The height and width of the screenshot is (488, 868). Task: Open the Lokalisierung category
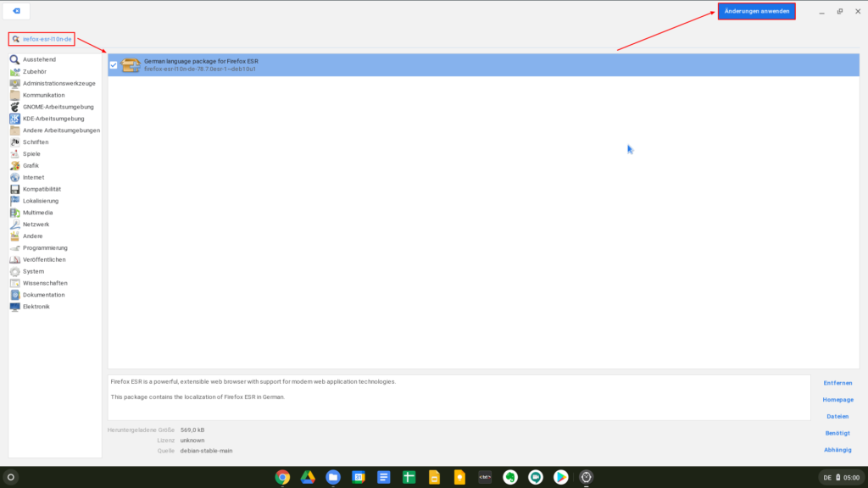[x=41, y=201]
